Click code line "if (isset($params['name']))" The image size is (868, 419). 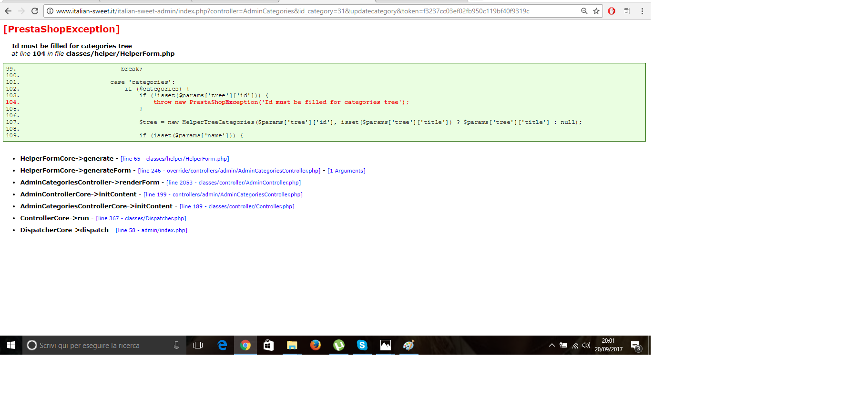pos(191,136)
